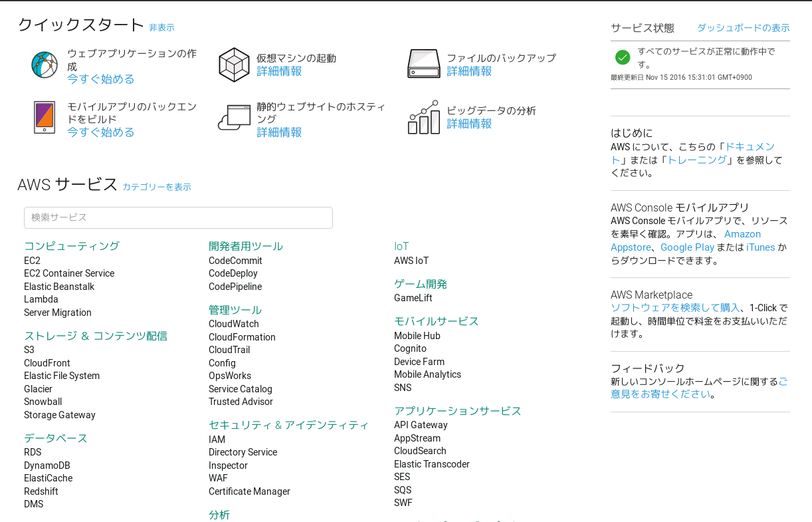Click ソフトウェアを検索して購入 Marketplace link

pos(675,308)
